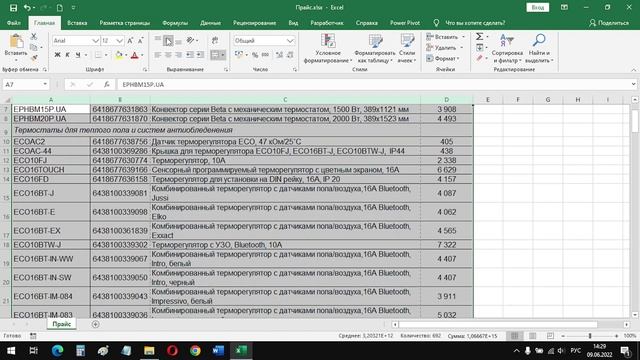Add a new sheet with plus button
Viewport: 640px width, 360px height.
pos(95,324)
